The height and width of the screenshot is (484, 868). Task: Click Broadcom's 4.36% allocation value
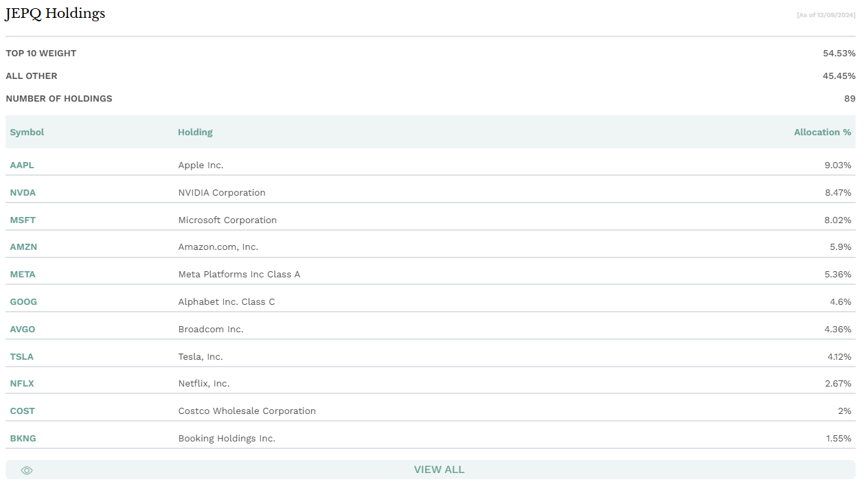(x=838, y=330)
